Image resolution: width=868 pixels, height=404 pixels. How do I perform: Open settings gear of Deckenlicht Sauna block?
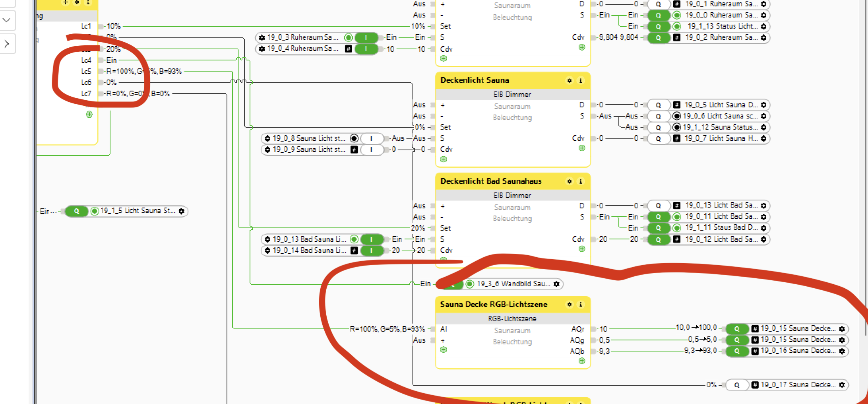(570, 80)
